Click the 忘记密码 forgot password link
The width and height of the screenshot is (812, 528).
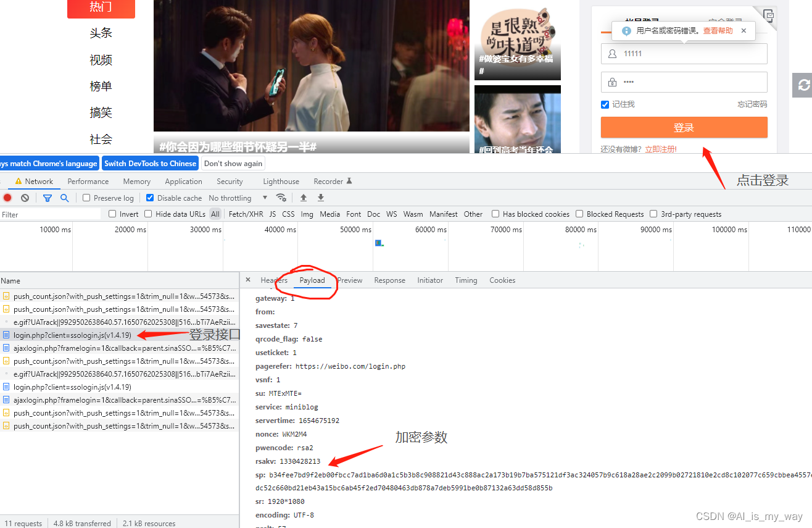(x=752, y=104)
